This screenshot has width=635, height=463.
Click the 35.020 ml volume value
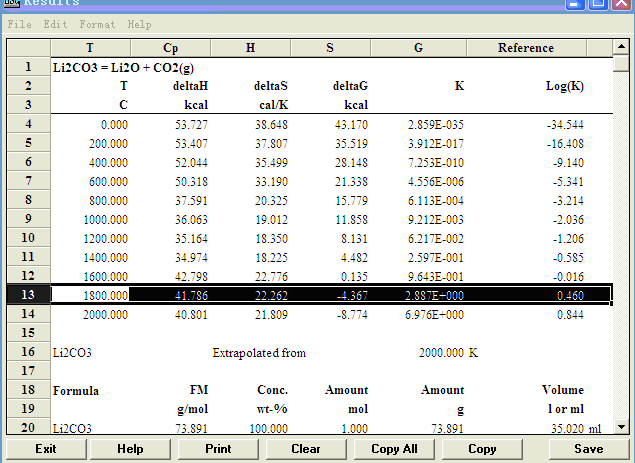tap(576, 429)
